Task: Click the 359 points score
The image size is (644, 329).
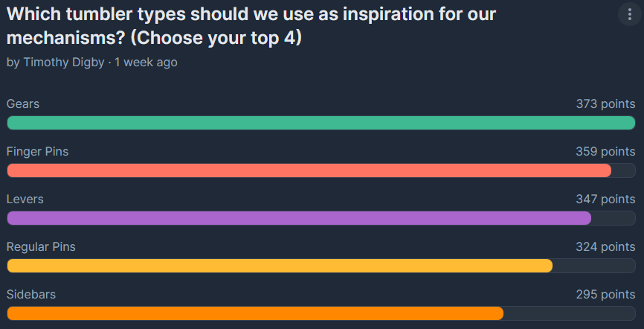Action: 605,151
